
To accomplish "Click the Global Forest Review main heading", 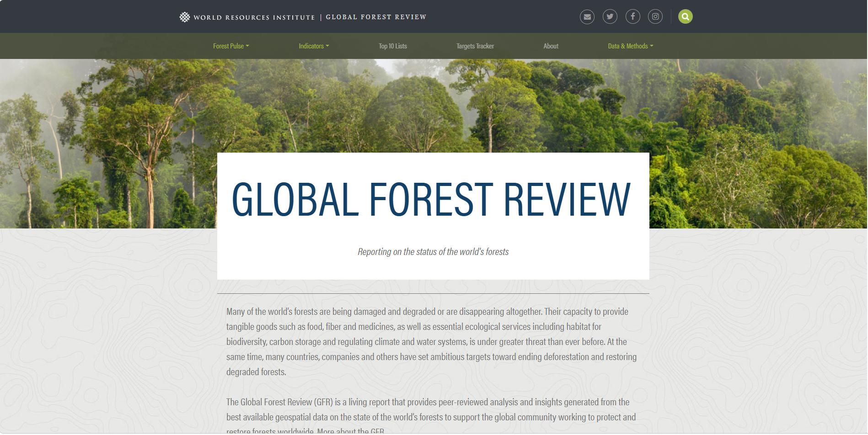I will 431,200.
